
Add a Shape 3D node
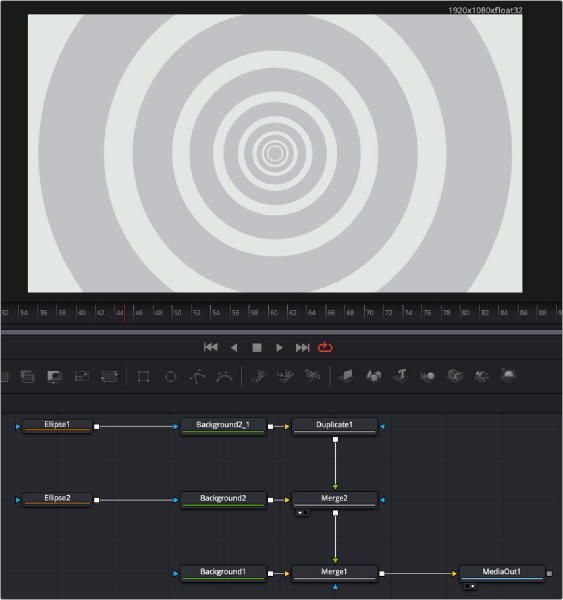(374, 375)
